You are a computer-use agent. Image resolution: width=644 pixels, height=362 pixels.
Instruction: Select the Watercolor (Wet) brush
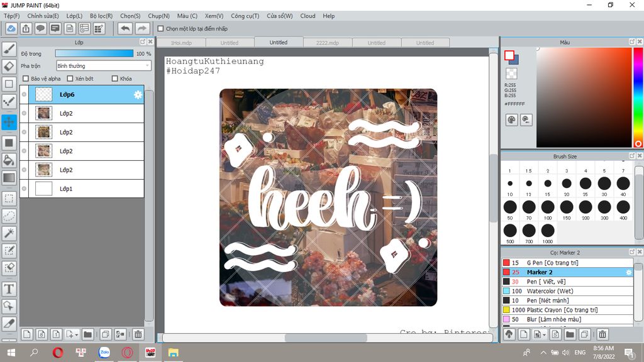567,291
